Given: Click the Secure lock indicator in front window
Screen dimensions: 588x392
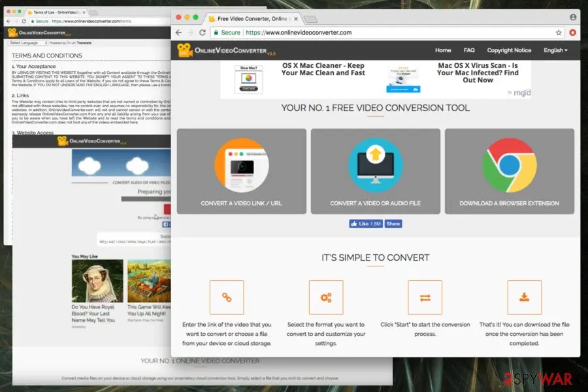Looking at the screenshot, I should (227, 33).
